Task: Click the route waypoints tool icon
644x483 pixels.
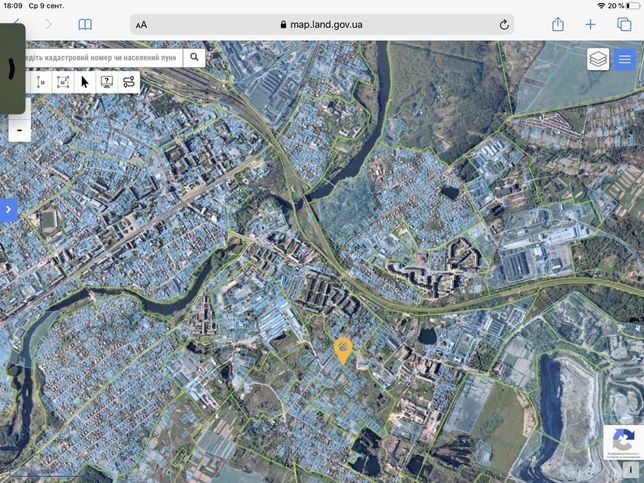Action: 129,82
